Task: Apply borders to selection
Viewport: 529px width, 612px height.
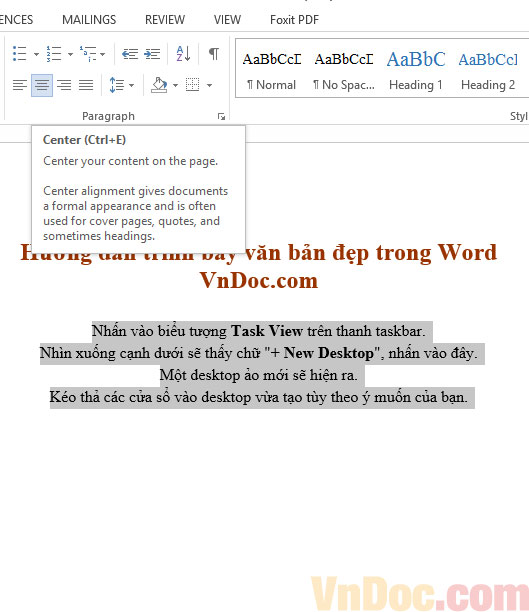Action: point(192,85)
